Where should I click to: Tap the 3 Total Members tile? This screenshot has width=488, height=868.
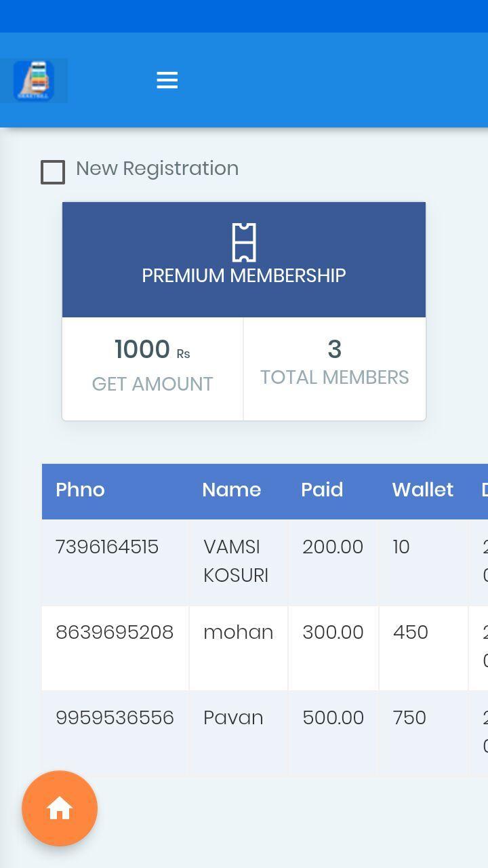tap(335, 368)
